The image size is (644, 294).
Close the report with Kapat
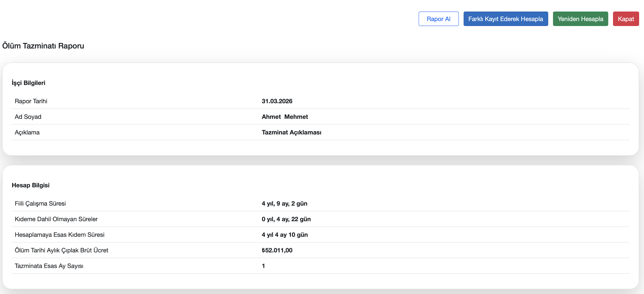(625, 19)
